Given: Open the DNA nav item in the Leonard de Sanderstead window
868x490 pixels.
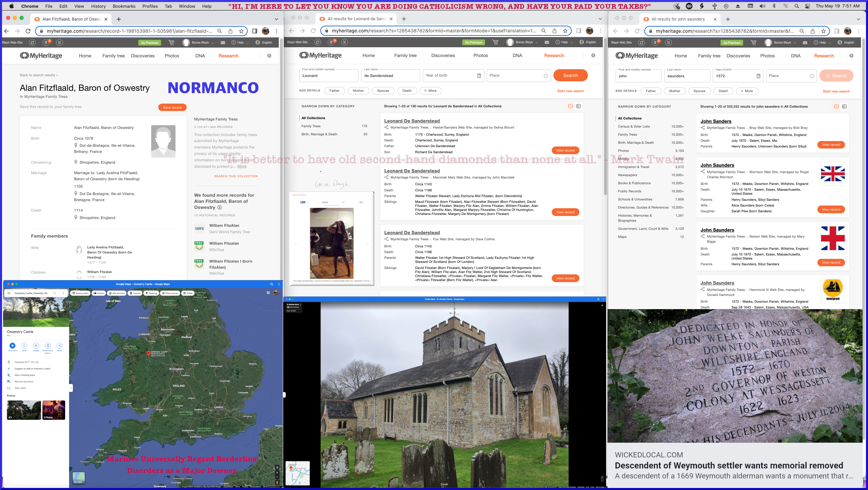Looking at the screenshot, I should (517, 55).
